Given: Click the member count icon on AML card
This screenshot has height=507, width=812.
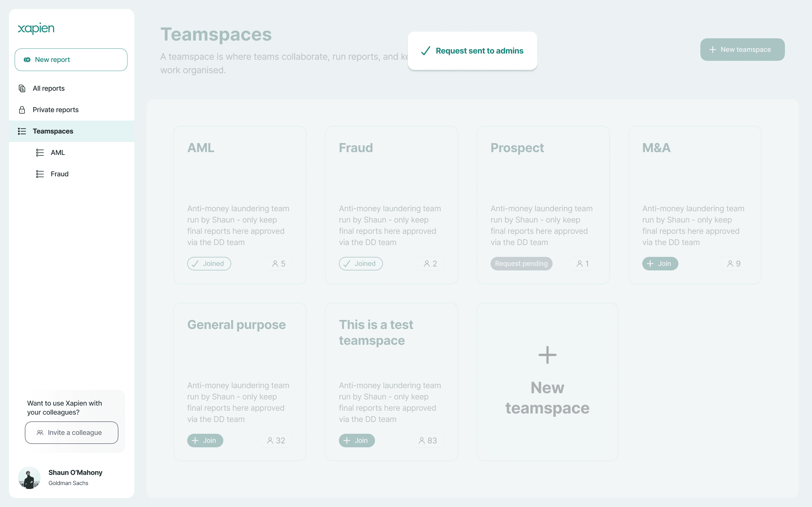Looking at the screenshot, I should tap(275, 264).
